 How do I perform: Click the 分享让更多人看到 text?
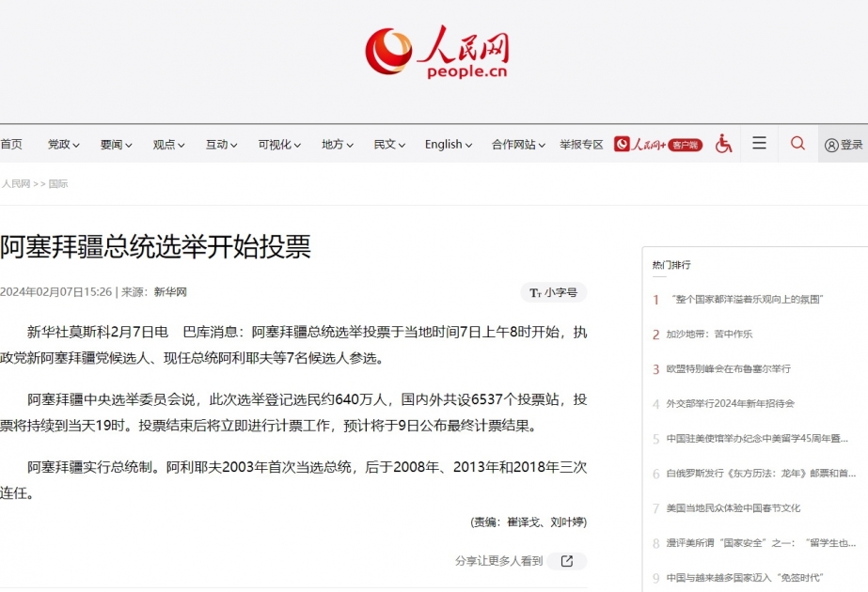[498, 561]
